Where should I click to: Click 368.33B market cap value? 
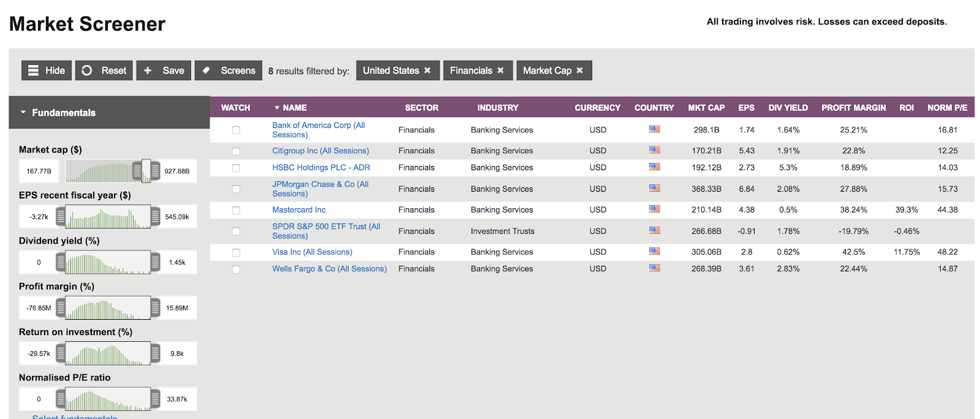[706, 189]
